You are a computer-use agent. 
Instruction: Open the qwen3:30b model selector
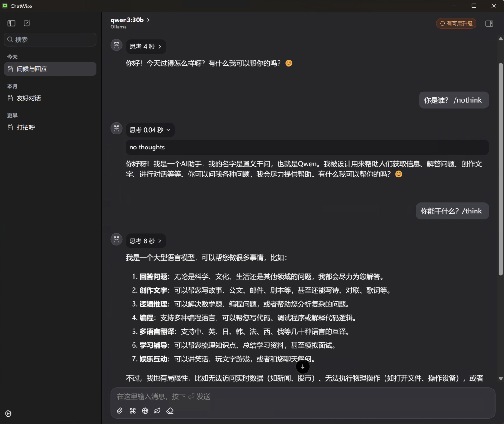(130, 20)
